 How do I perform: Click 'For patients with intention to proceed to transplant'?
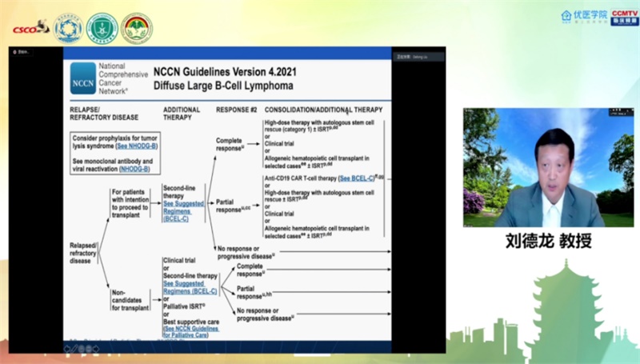click(130, 203)
